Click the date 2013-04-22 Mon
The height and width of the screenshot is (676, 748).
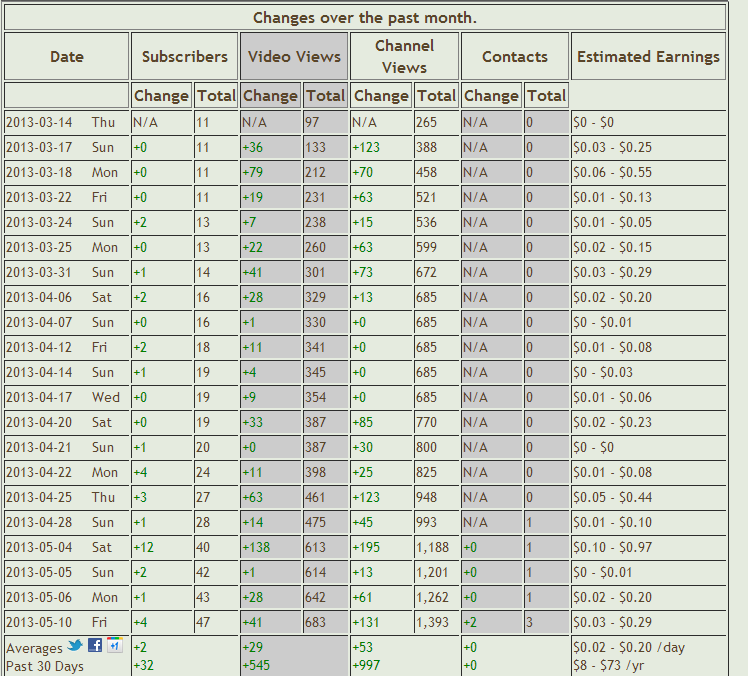click(x=62, y=472)
